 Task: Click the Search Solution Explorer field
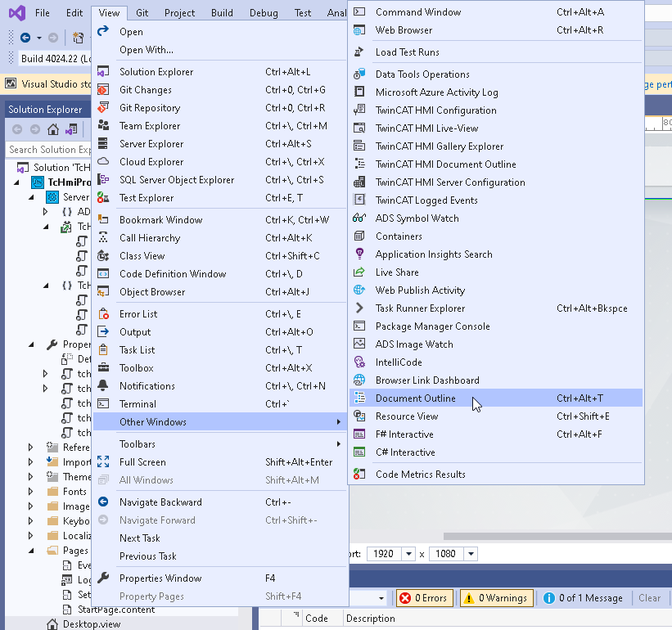coord(48,150)
